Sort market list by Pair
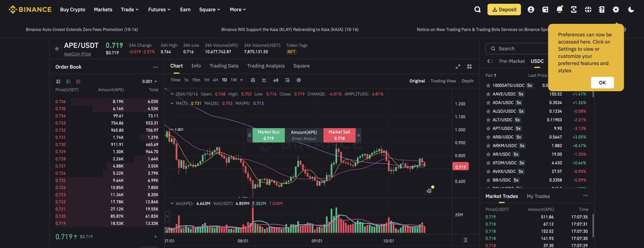 pos(491,75)
